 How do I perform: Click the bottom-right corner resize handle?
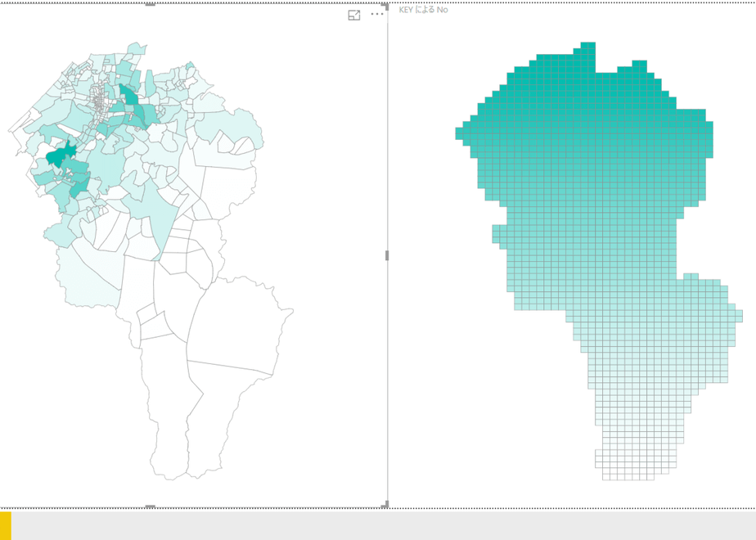click(385, 505)
